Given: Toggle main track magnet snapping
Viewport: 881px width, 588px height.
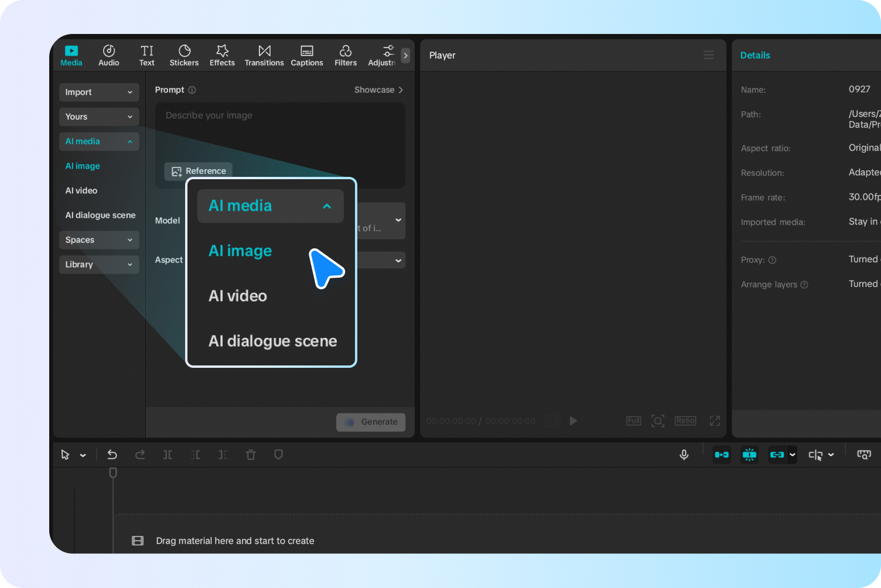Looking at the screenshot, I should coord(722,454).
